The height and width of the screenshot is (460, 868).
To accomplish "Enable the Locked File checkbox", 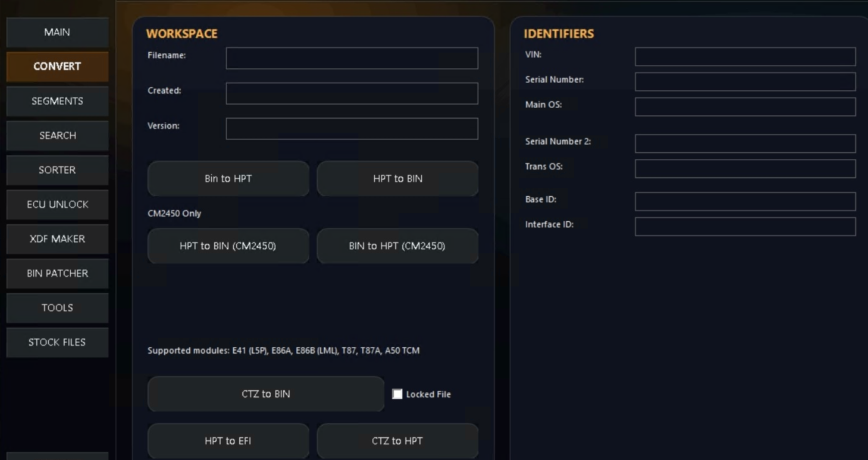I will pyautogui.click(x=397, y=394).
